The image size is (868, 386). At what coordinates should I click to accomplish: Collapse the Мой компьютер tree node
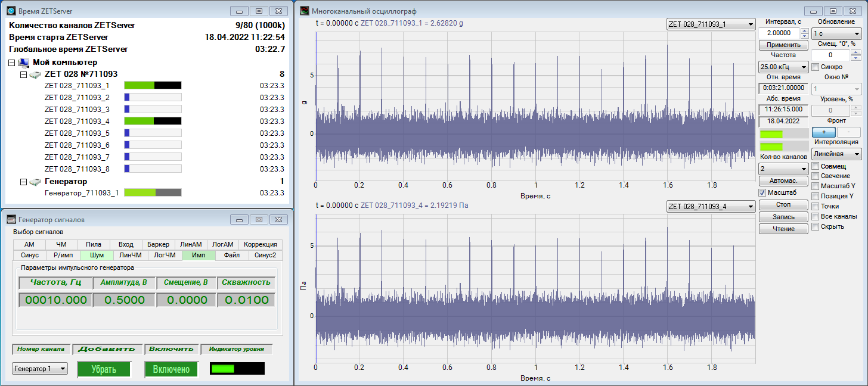click(12, 63)
